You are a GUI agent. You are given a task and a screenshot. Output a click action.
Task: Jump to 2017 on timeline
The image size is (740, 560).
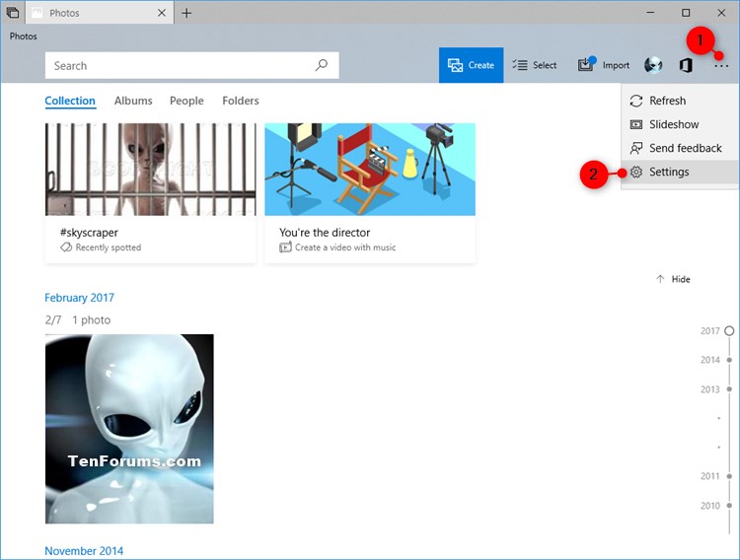[717, 330]
